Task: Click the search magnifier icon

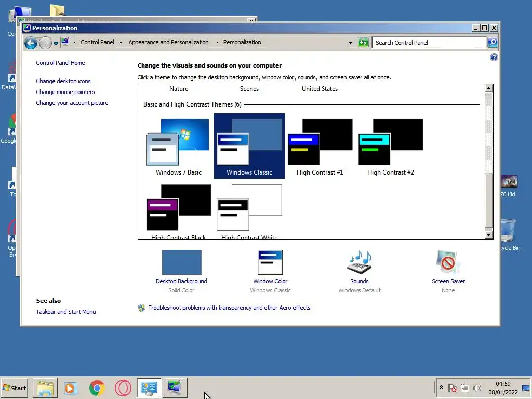Action: pos(493,43)
